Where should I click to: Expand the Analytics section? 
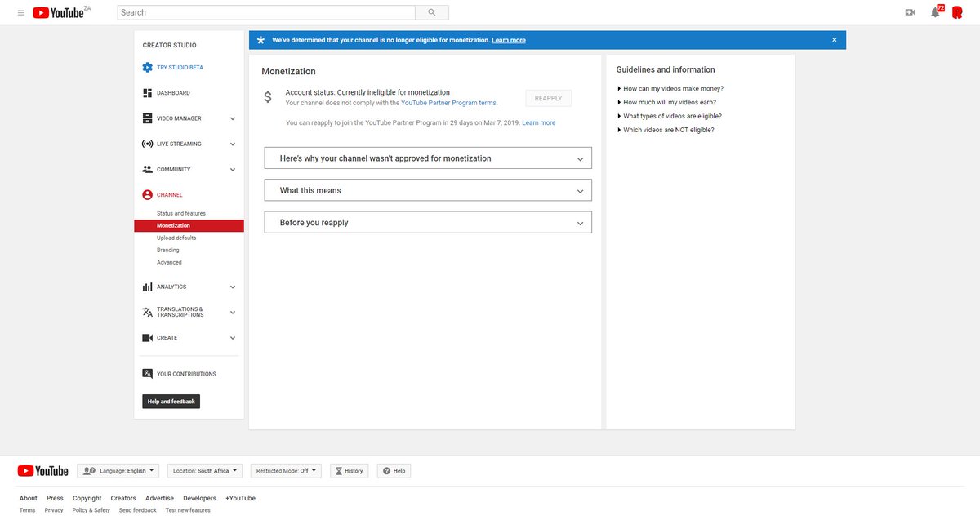233,287
